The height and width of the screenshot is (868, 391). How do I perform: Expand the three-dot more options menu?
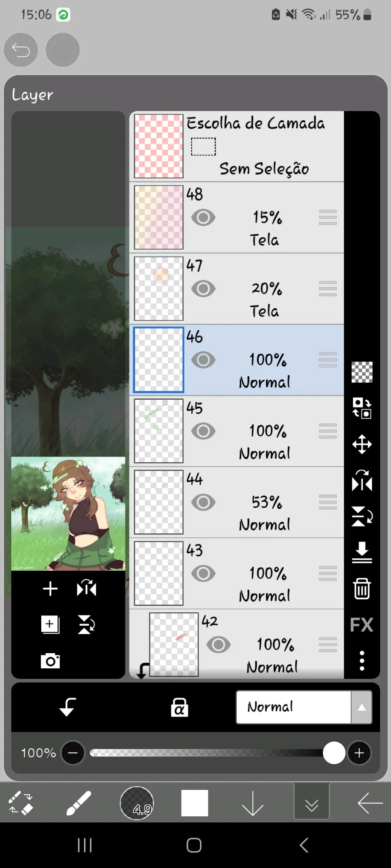click(x=362, y=661)
